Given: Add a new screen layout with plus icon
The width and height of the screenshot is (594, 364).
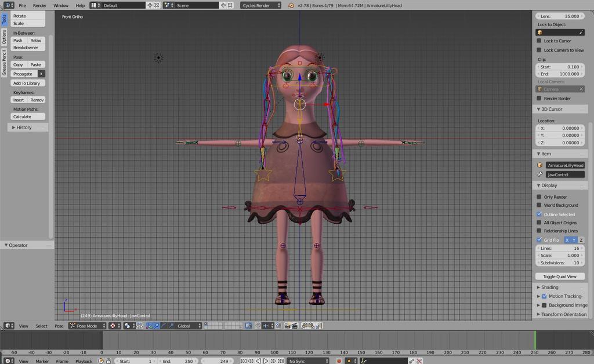Looking at the screenshot, I should point(150,5).
